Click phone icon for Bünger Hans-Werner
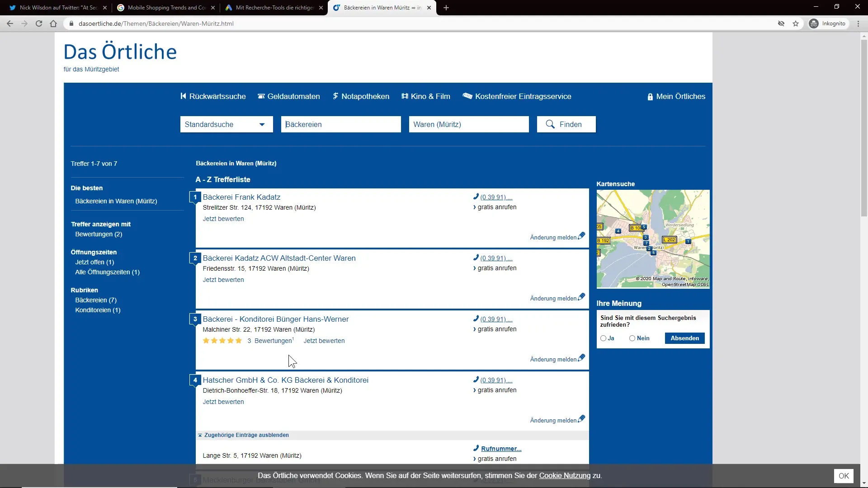Image resolution: width=868 pixels, height=488 pixels. pyautogui.click(x=476, y=319)
